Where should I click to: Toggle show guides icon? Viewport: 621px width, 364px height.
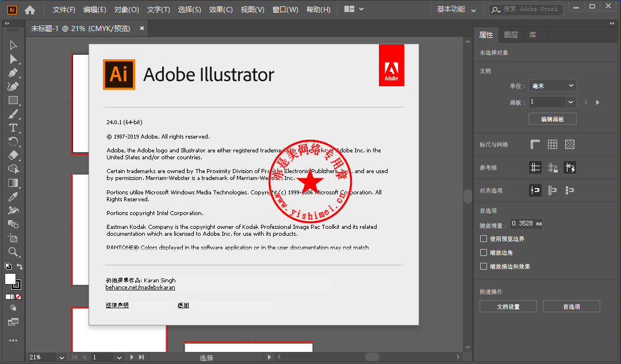(x=535, y=167)
